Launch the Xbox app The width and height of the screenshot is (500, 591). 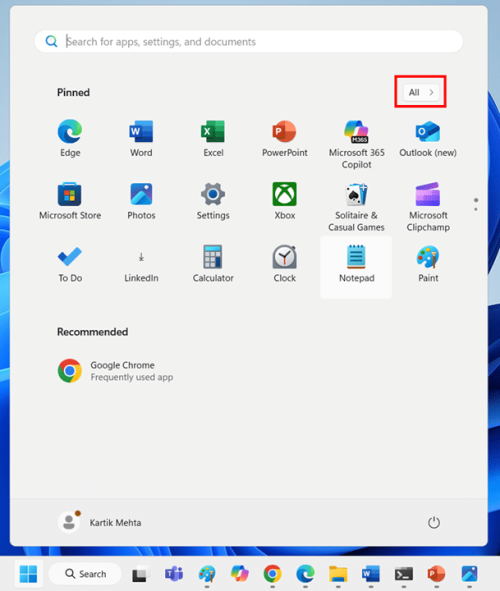284,201
